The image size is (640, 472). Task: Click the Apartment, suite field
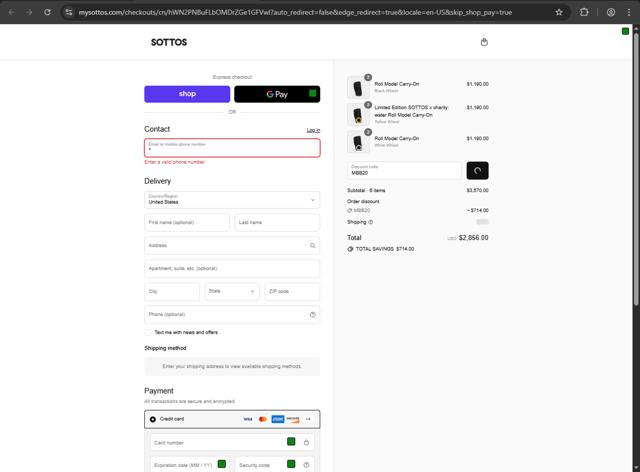click(232, 269)
